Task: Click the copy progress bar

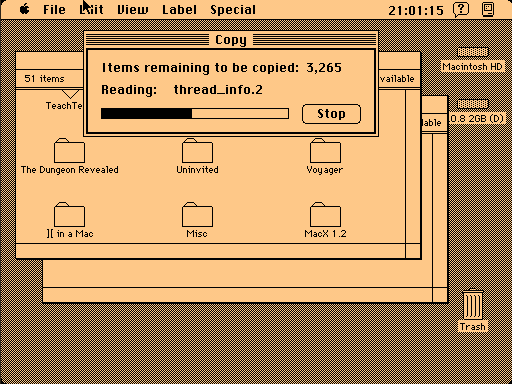Action: point(195,113)
